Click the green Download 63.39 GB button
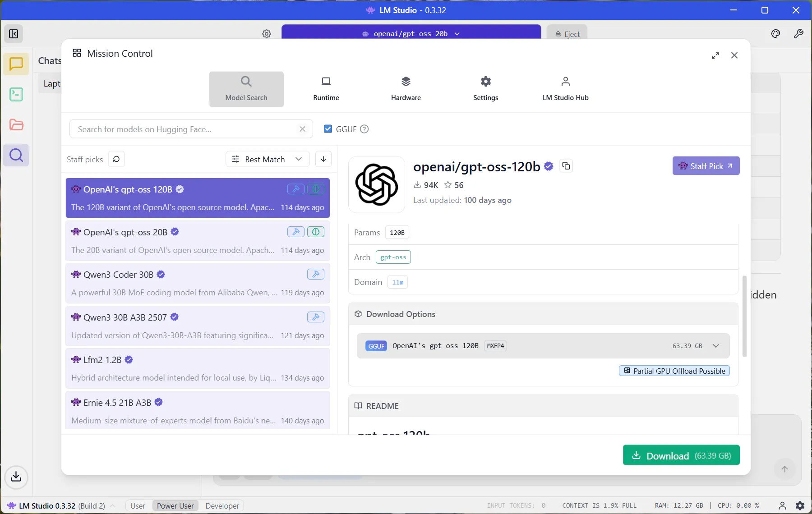The height and width of the screenshot is (514, 812). (681, 455)
